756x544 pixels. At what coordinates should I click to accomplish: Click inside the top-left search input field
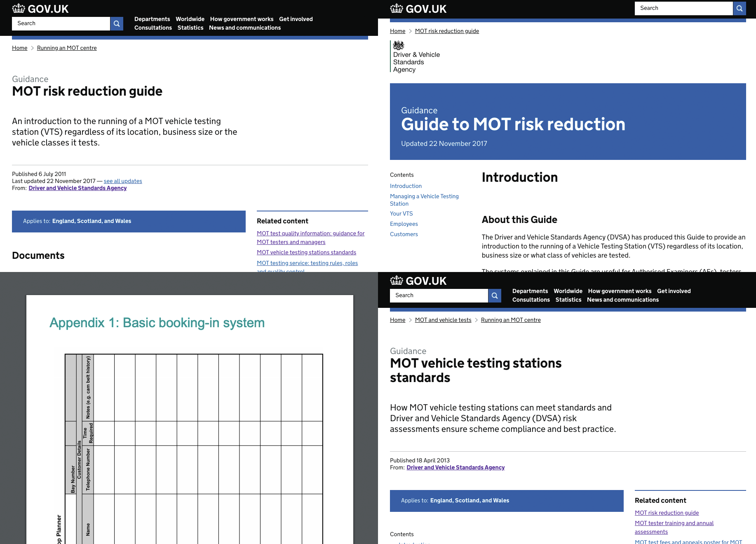click(x=61, y=23)
